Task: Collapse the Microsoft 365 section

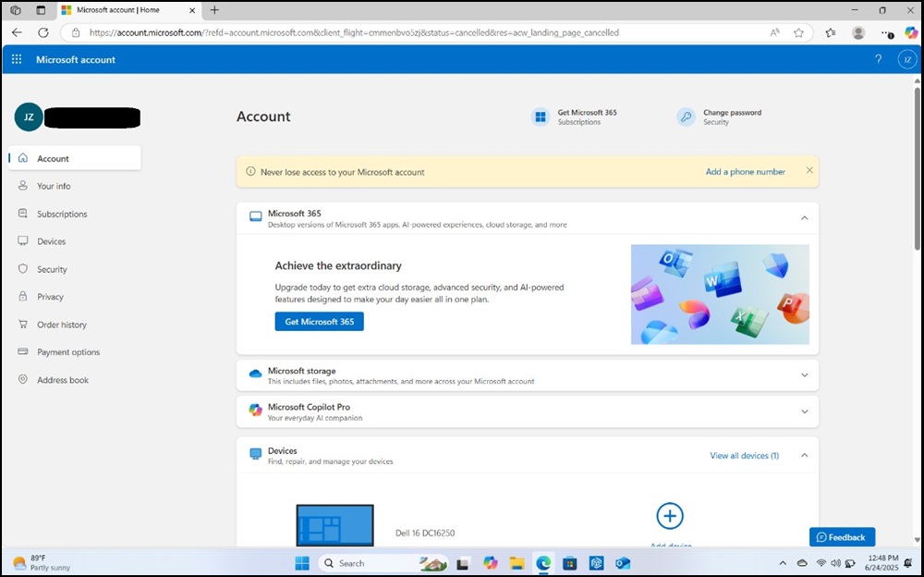Action: (x=803, y=218)
